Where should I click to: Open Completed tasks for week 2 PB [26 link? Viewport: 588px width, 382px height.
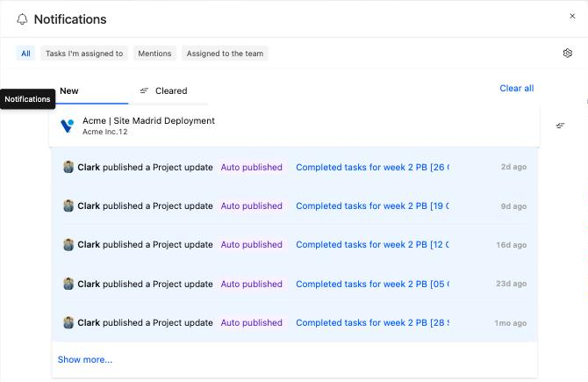tap(372, 167)
